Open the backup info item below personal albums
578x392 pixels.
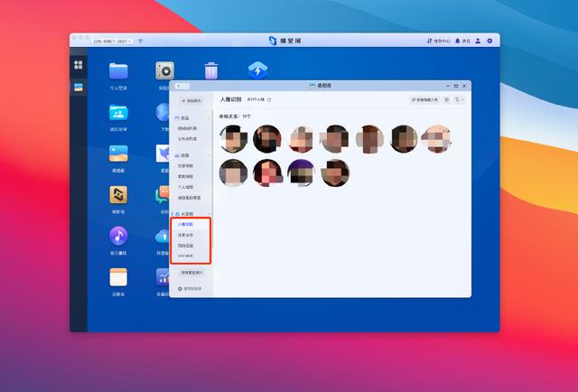coord(189,198)
